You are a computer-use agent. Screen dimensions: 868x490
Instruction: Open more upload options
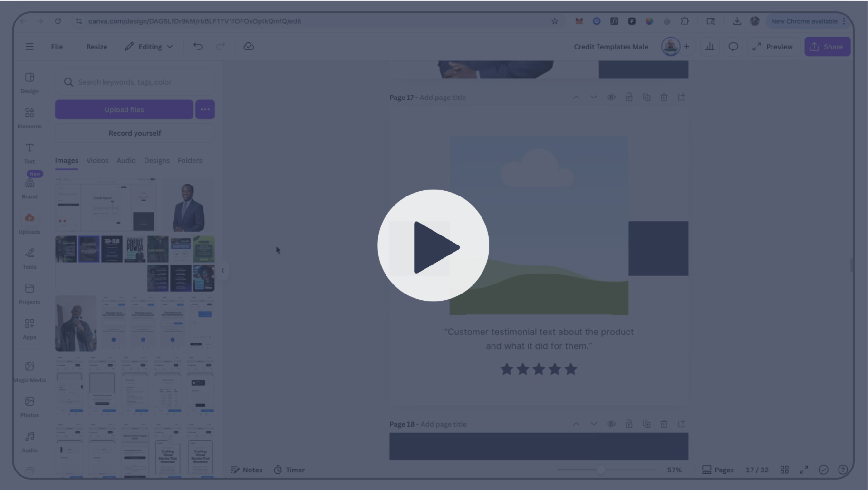coord(205,109)
